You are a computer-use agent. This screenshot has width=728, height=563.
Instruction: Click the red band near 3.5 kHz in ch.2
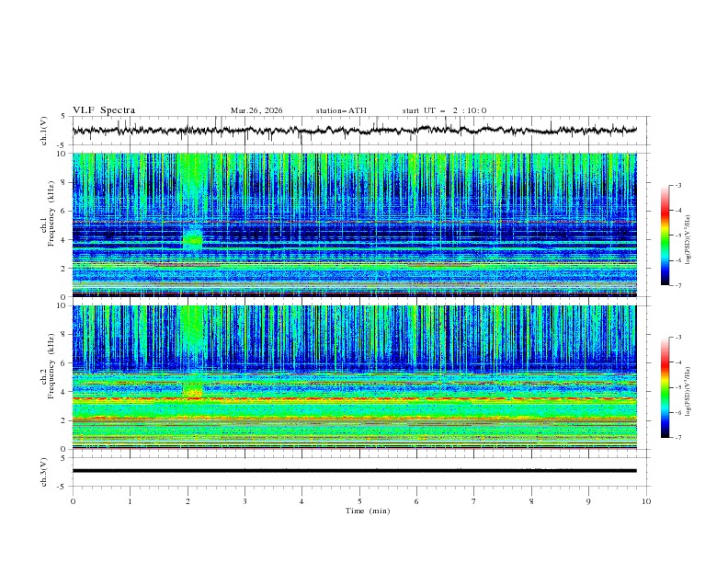[x=354, y=398]
